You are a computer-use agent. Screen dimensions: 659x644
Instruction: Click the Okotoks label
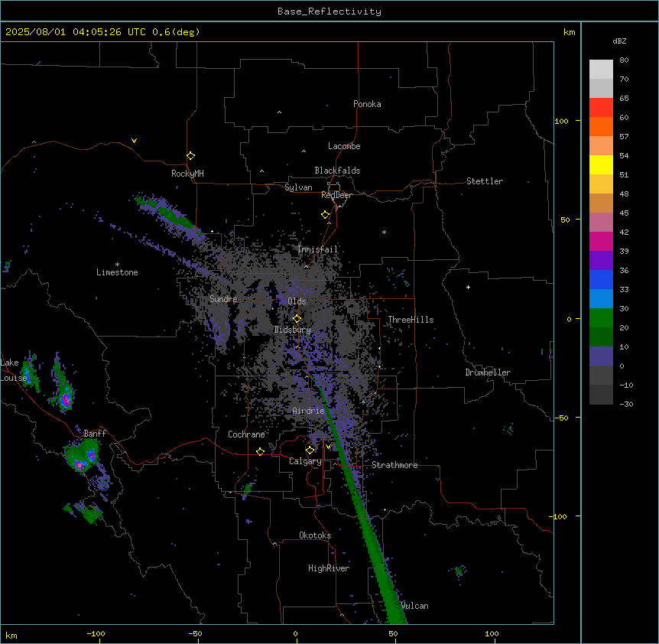(x=315, y=535)
